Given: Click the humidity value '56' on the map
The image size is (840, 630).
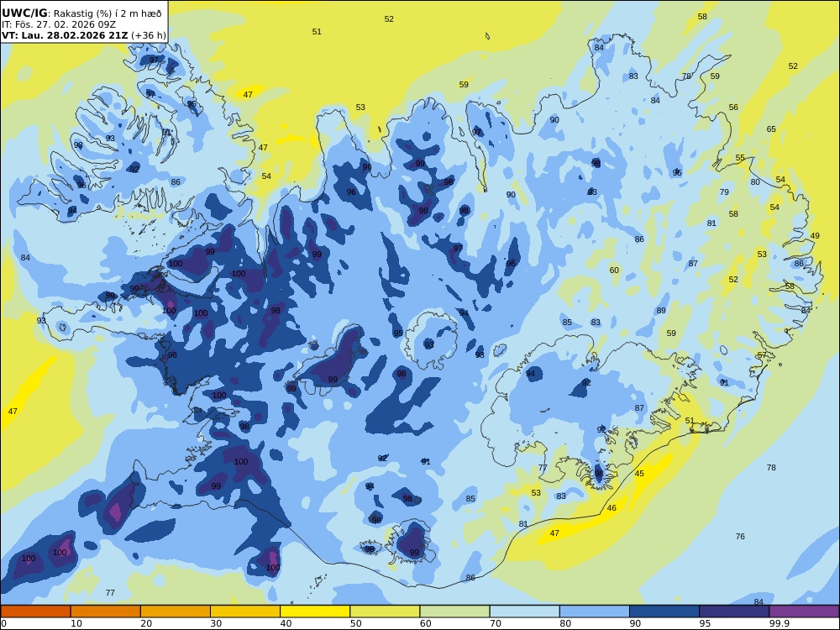Looking at the screenshot, I should [733, 108].
